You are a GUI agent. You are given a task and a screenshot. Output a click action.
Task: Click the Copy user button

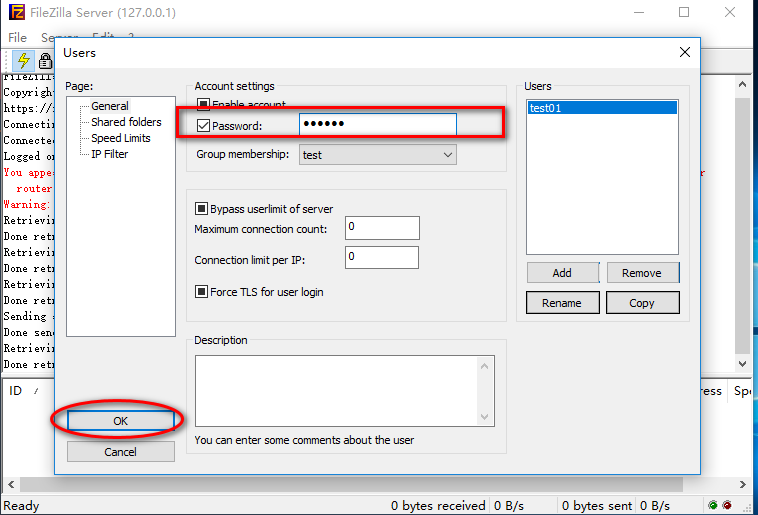[642, 303]
